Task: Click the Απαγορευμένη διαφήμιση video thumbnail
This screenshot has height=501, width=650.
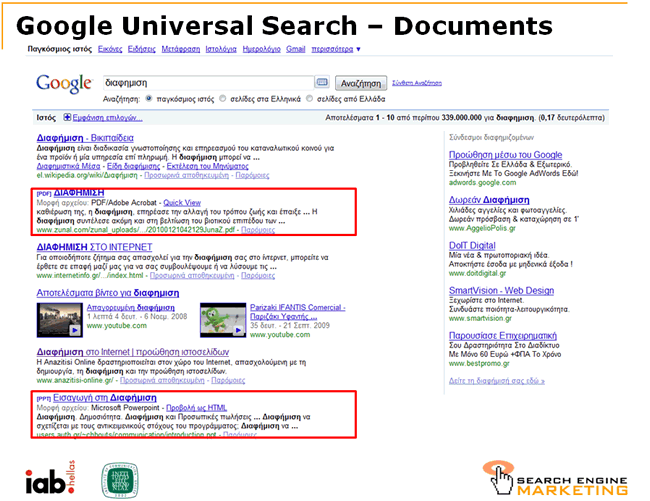Action: tap(60, 319)
